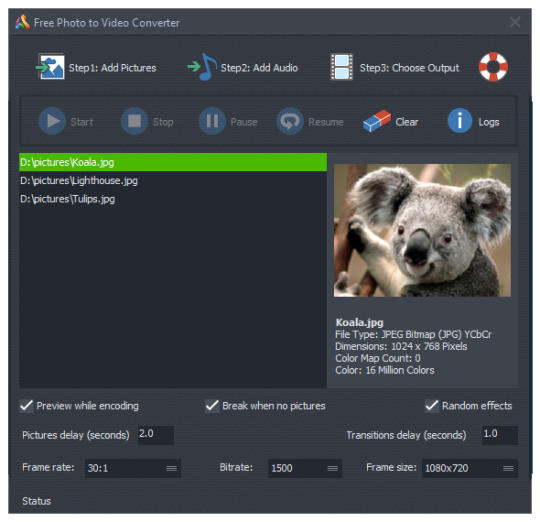540x522 pixels.
Task: Click the koala preview thumbnail
Action: 422,230
